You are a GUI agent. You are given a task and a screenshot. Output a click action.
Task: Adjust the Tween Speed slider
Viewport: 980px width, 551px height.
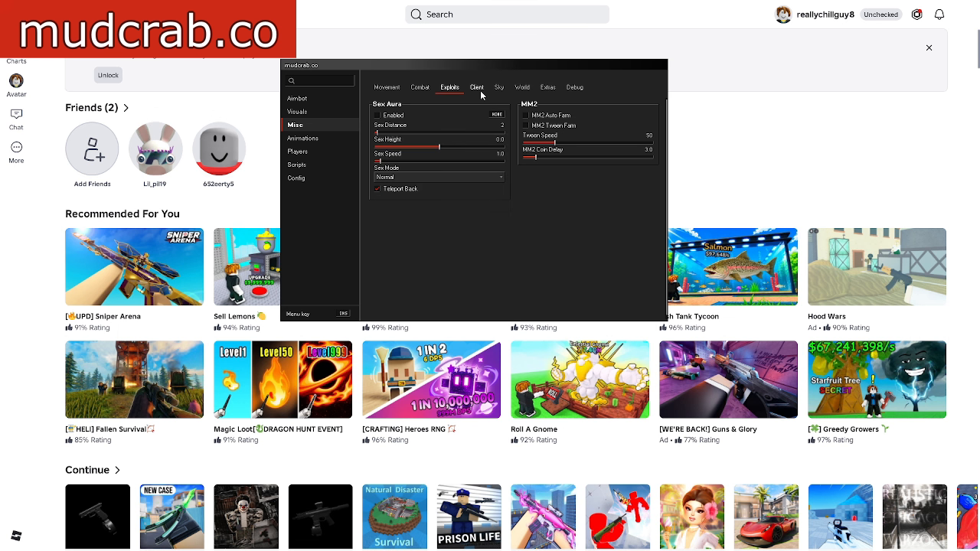587,142
